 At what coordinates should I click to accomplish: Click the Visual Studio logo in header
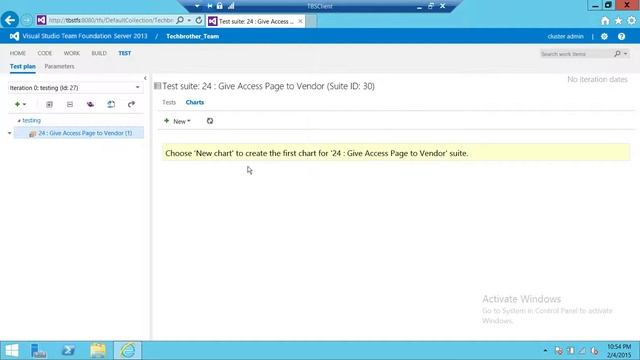pyautogui.click(x=14, y=36)
